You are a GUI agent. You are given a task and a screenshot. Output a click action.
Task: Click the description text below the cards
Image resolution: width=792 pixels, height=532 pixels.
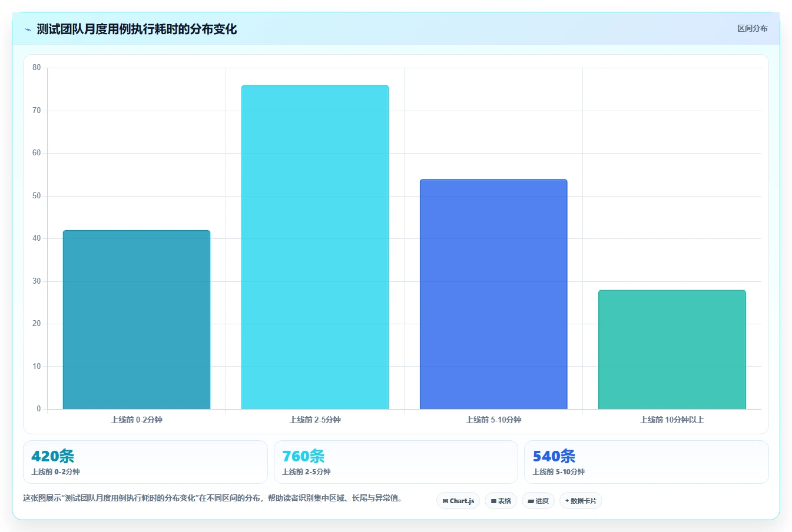point(214,498)
